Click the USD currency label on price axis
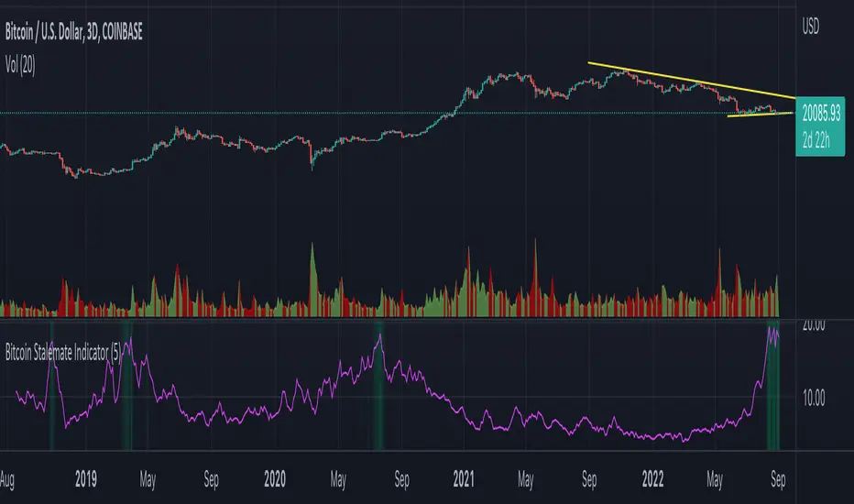Image resolution: width=854 pixels, height=504 pixels. (810, 27)
